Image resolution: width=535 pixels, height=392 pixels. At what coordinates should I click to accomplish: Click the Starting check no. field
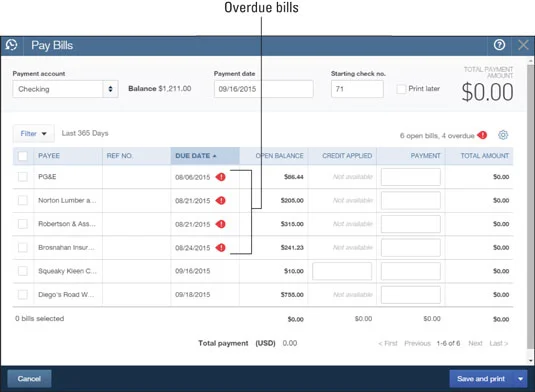click(x=357, y=89)
